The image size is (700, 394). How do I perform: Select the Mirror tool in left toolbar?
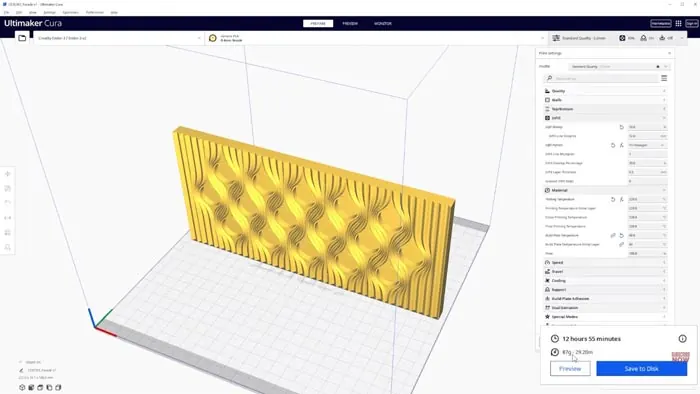(x=8, y=218)
